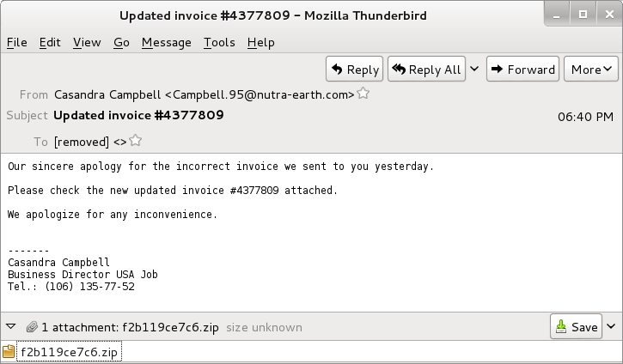This screenshot has width=623, height=364.
Task: Open the Tools menu
Action: tap(219, 42)
